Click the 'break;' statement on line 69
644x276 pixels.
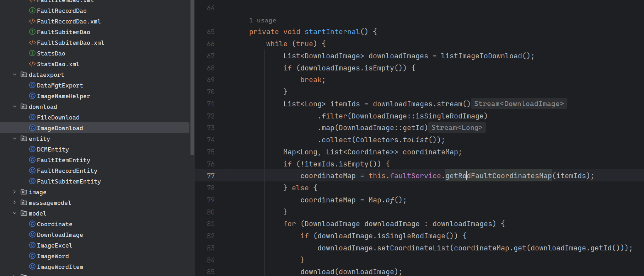click(x=313, y=80)
